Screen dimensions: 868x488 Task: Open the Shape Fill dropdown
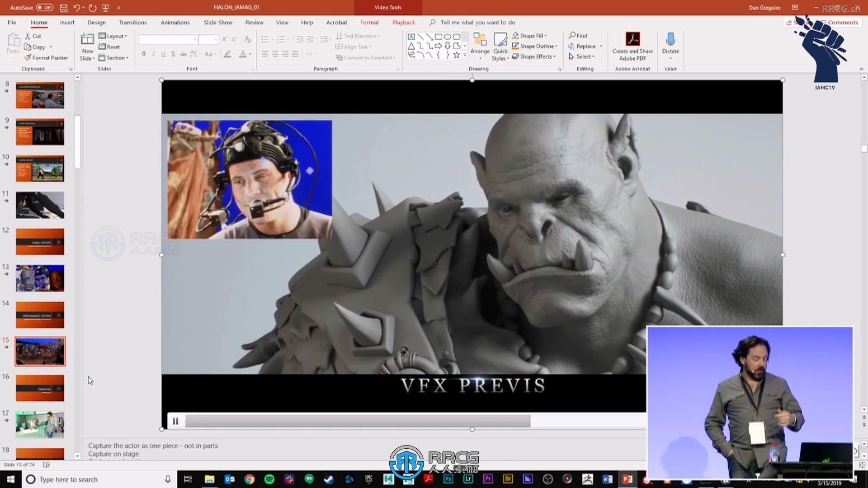pyautogui.click(x=530, y=35)
